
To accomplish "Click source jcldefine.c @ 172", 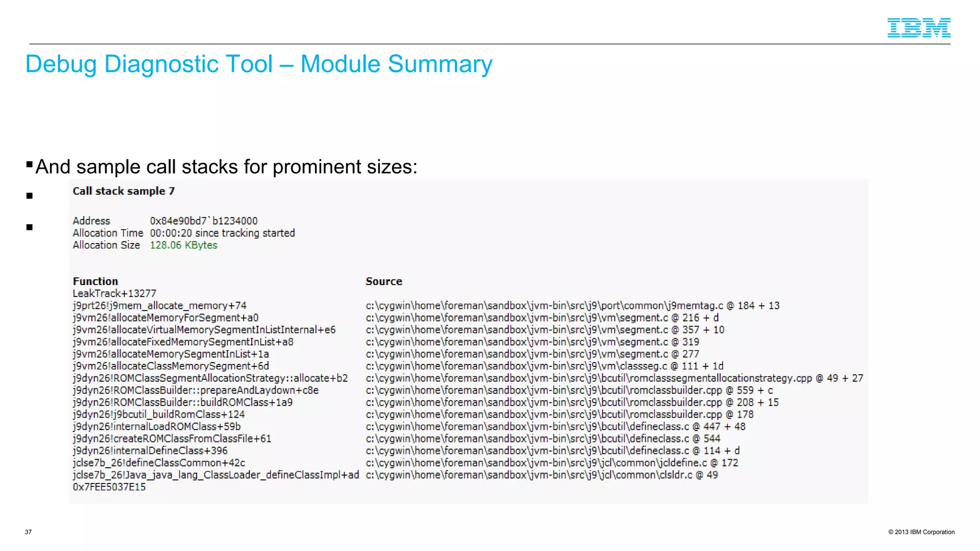I will (552, 463).
